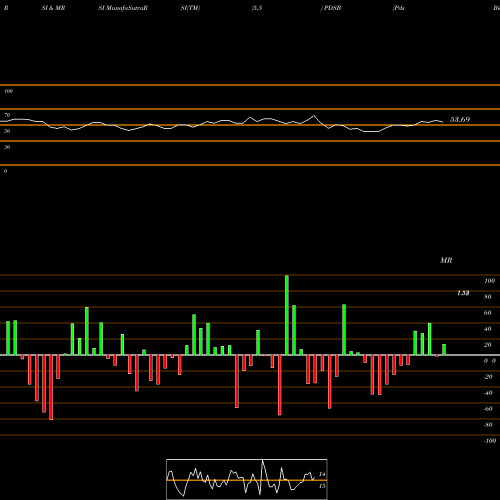
Task: Click the RSI axis label 100
Action: click(8, 91)
